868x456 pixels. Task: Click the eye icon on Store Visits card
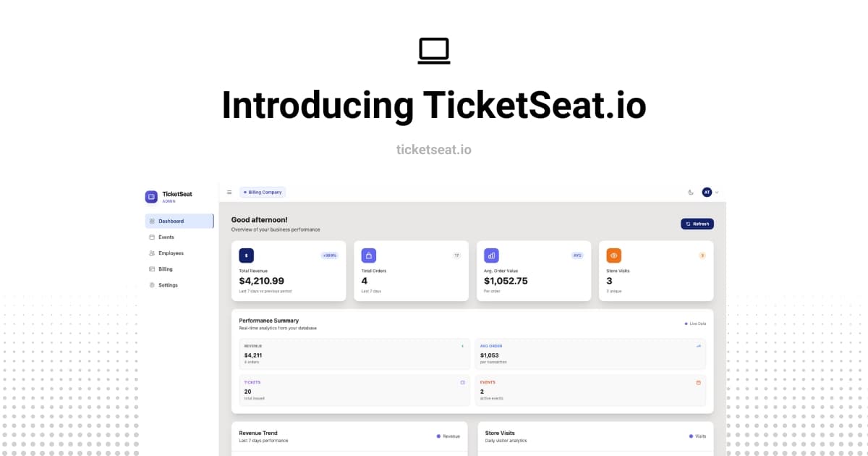point(613,256)
